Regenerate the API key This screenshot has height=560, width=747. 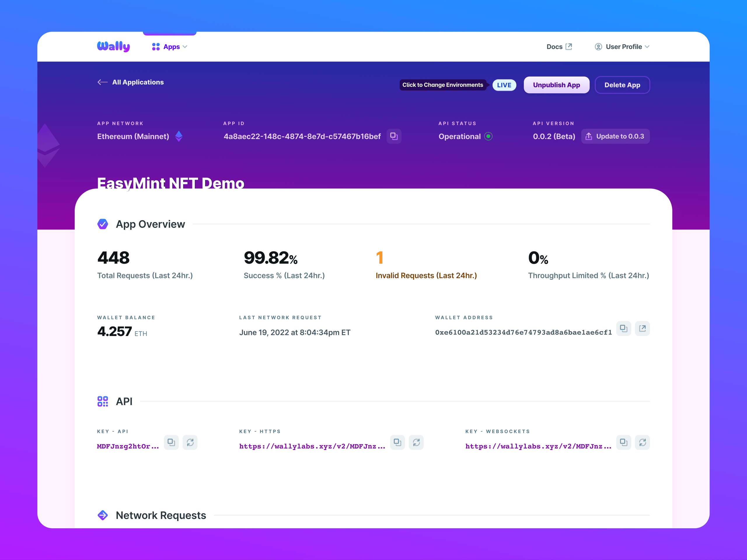point(190,442)
